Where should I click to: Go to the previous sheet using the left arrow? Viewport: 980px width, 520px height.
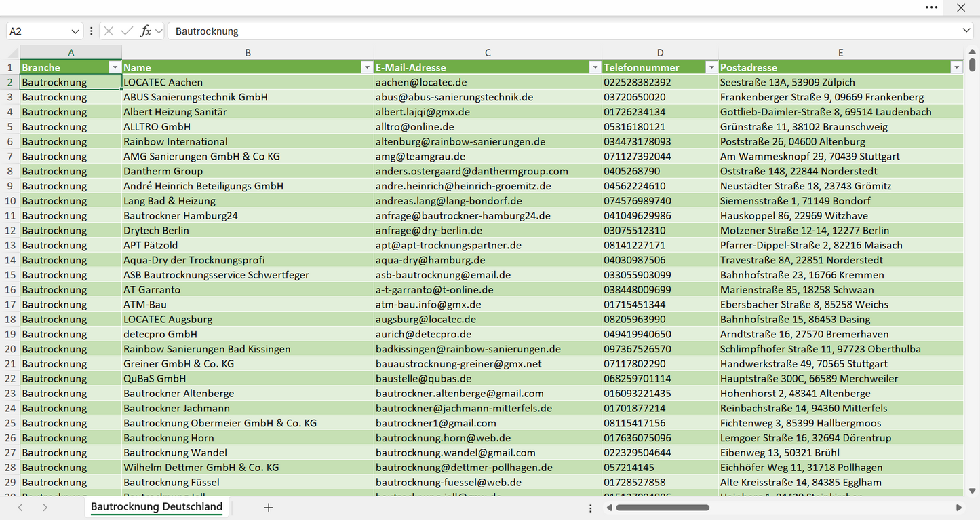[20, 507]
